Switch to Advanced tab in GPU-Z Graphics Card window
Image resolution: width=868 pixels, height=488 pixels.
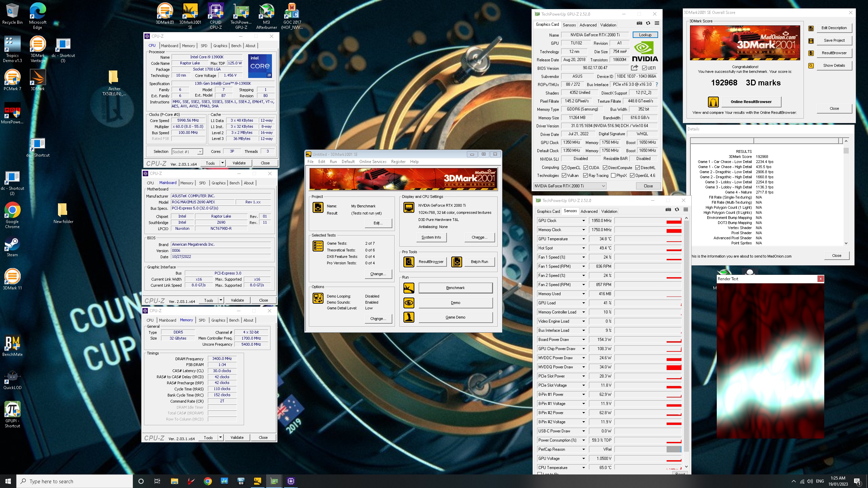click(x=588, y=25)
